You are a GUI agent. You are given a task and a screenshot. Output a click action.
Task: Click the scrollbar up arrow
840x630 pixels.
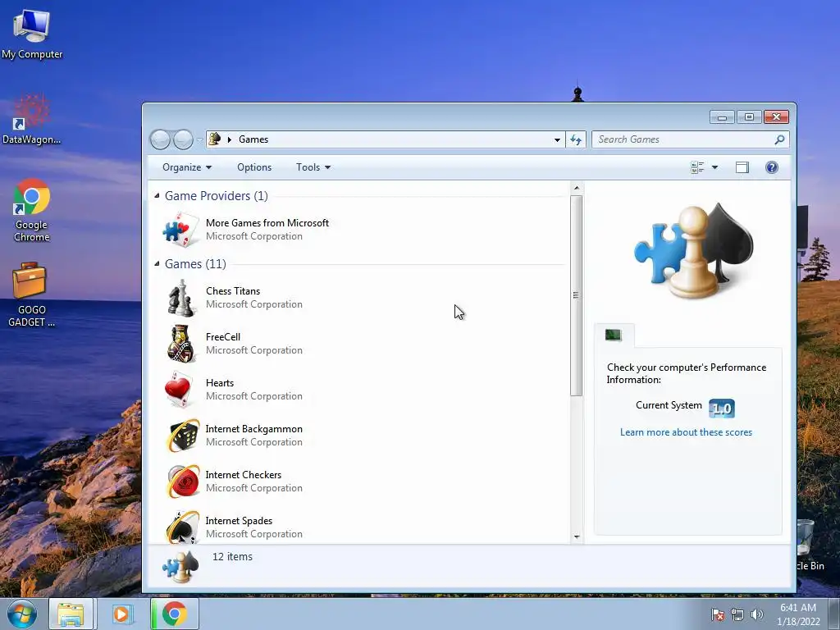(x=577, y=188)
